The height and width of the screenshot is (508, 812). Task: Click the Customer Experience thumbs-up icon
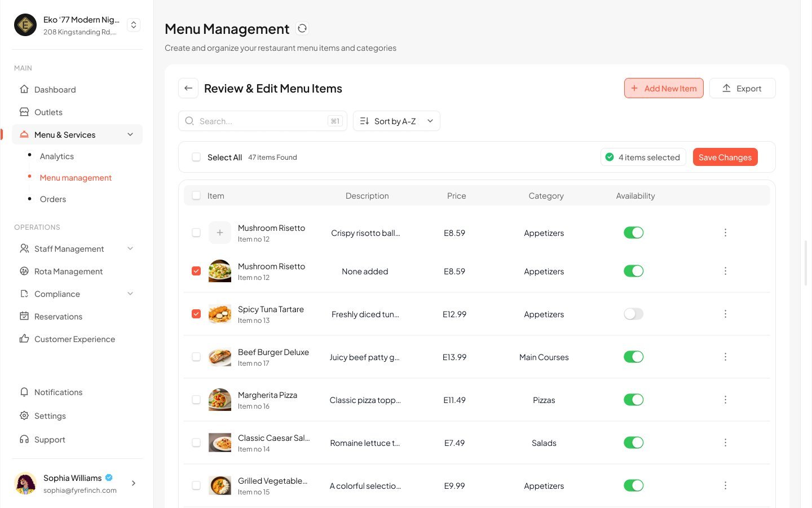24,339
